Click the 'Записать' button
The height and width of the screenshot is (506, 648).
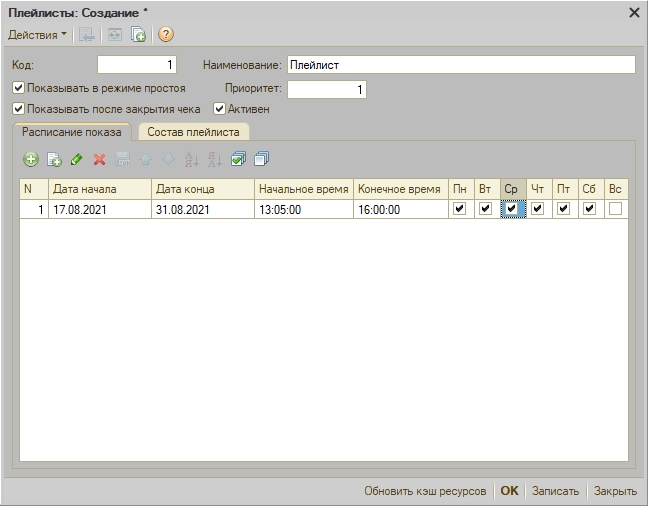point(555,491)
